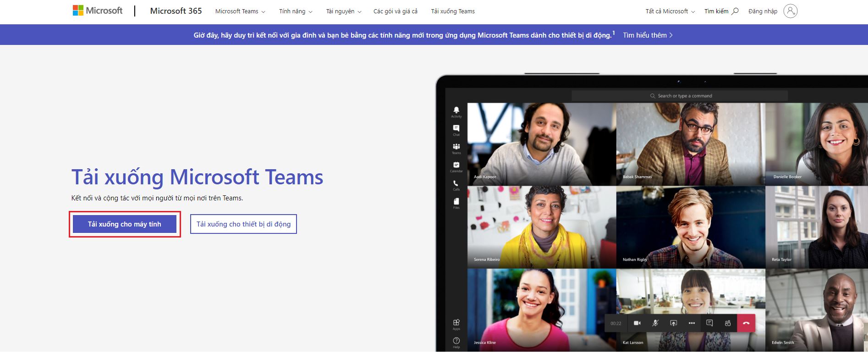Viewport: 868px width, 354px height.
Task: Select Jessica Kline video tile
Action: tap(541, 310)
